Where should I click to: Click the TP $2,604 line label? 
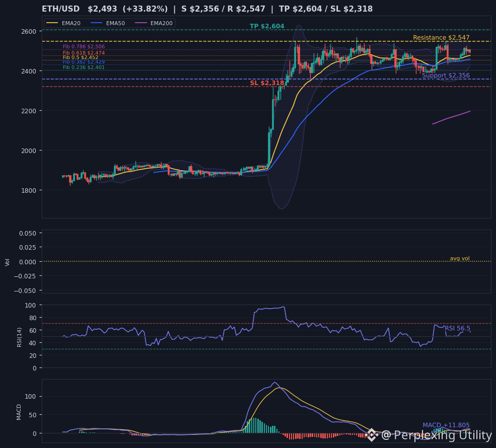(x=267, y=26)
